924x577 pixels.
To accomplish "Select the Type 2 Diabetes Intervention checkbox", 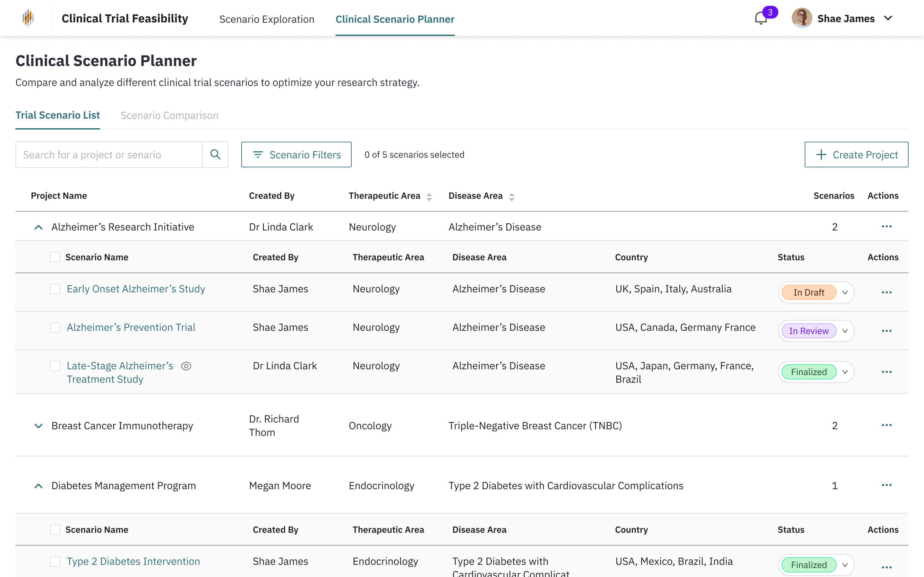I will 56,561.
